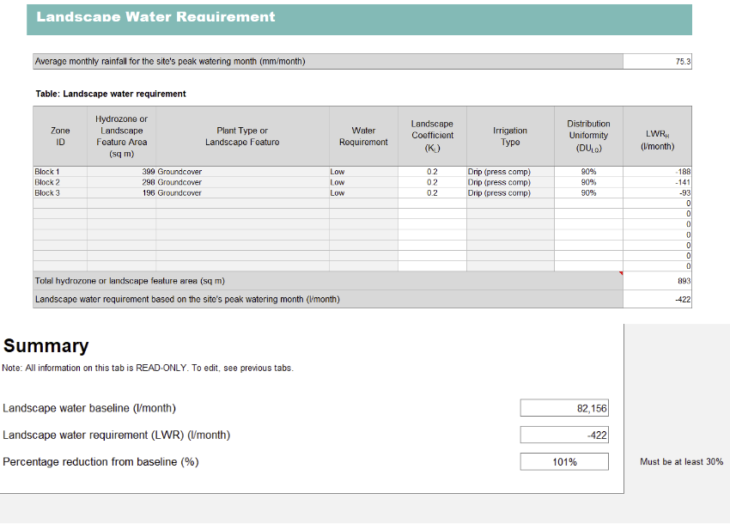Viewport: 730px width, 524px height.
Task: Click the Distribution Uniformity column header
Action: pos(588,136)
